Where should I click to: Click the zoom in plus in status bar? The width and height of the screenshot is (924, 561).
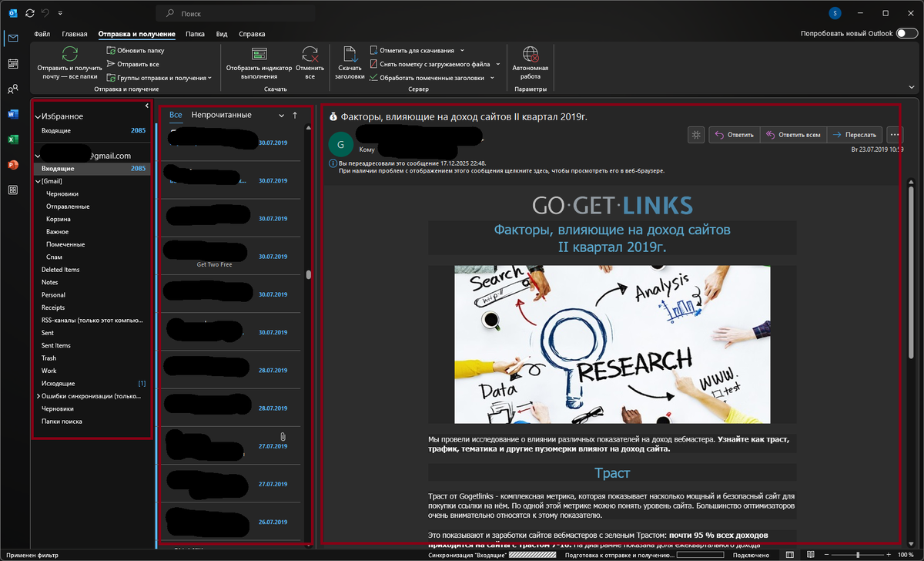pyautogui.click(x=889, y=555)
